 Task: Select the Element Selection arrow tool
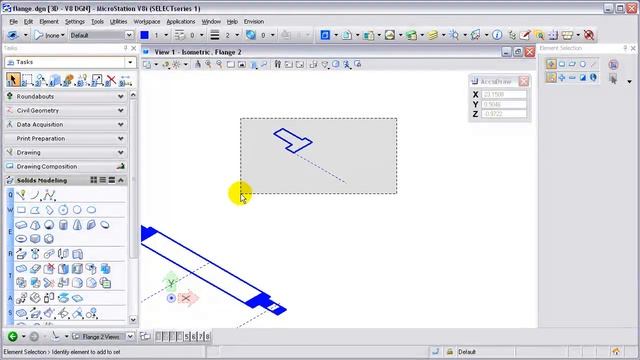point(13,80)
